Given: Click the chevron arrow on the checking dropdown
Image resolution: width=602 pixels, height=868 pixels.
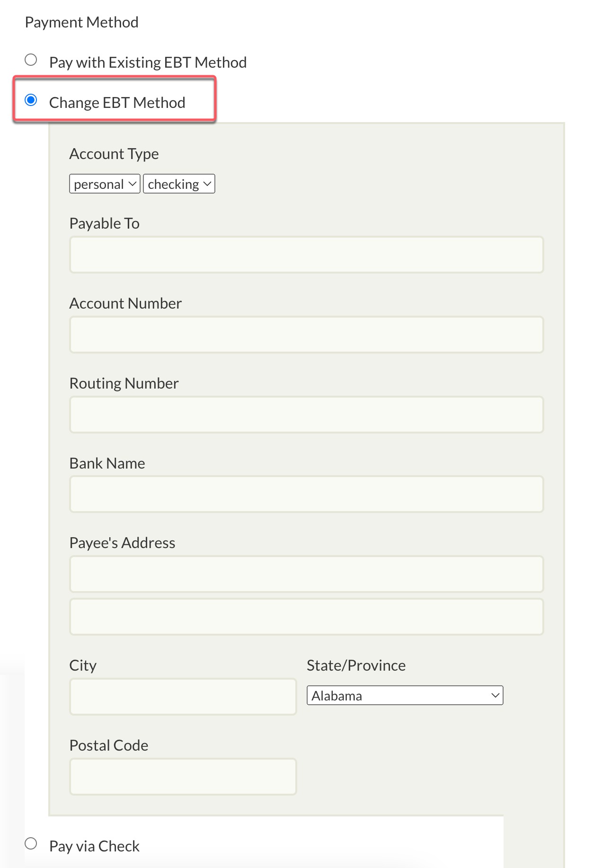Looking at the screenshot, I should 207,184.
